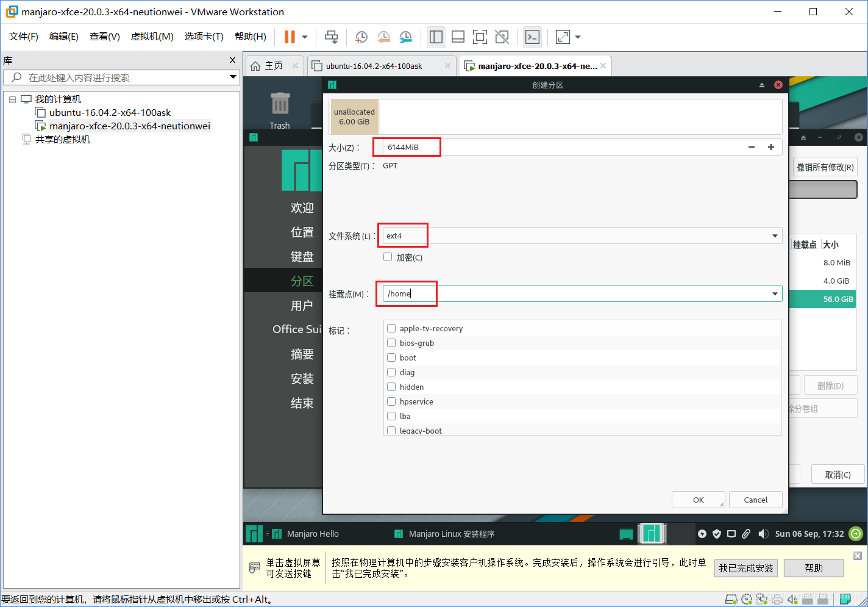The width and height of the screenshot is (868, 607).
Task: Close the library panel with its X
Action: click(232, 60)
